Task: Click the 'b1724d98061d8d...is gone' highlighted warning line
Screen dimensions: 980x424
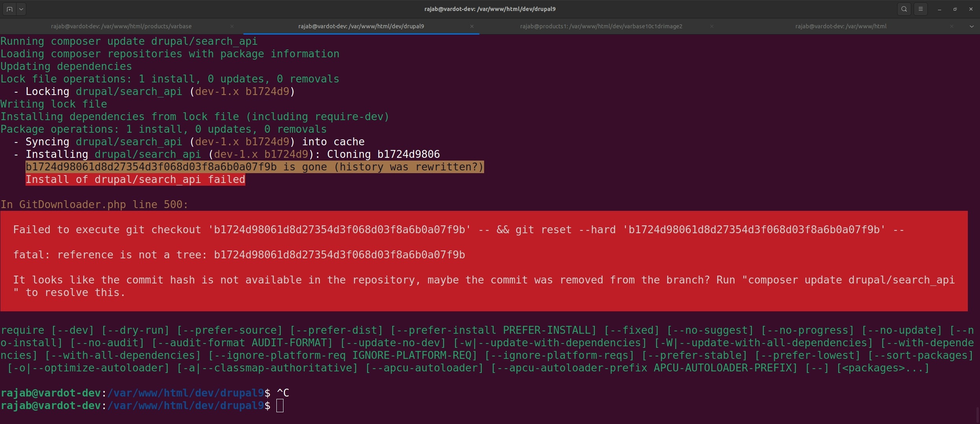Action: [254, 167]
